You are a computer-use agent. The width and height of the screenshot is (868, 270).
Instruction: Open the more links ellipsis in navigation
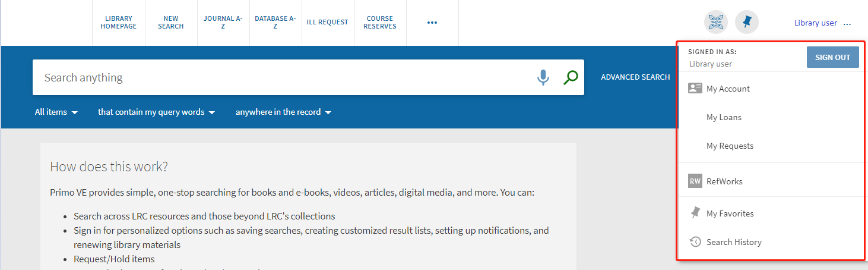point(432,23)
